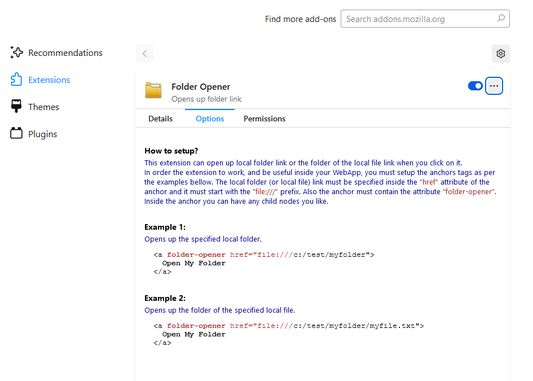Screen dimensions: 533x381
Task: Switch to the Details tab
Action: 160,119
